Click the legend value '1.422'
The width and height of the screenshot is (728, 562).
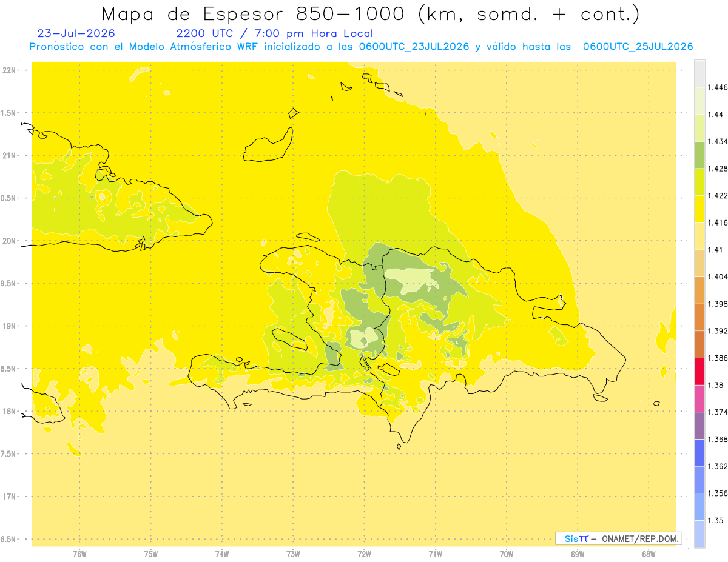tap(717, 196)
